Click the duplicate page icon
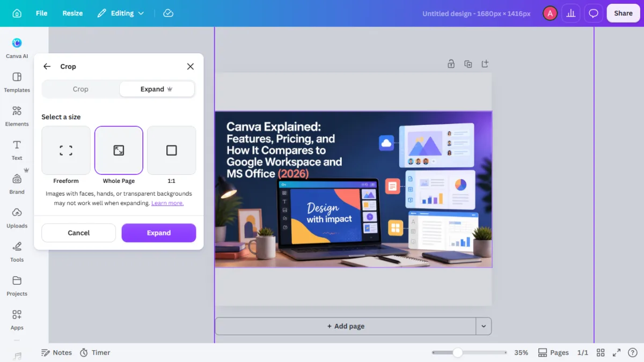The image size is (644, 362). [468, 64]
